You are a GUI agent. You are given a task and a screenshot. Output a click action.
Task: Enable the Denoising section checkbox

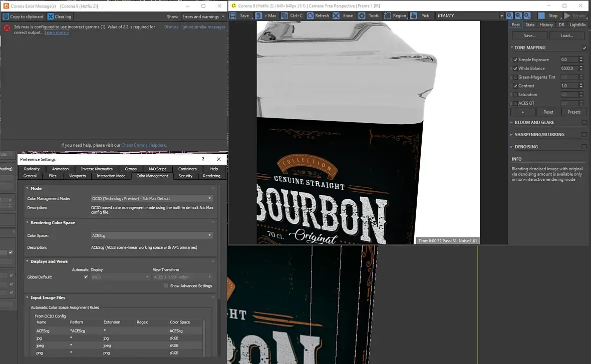click(x=584, y=147)
